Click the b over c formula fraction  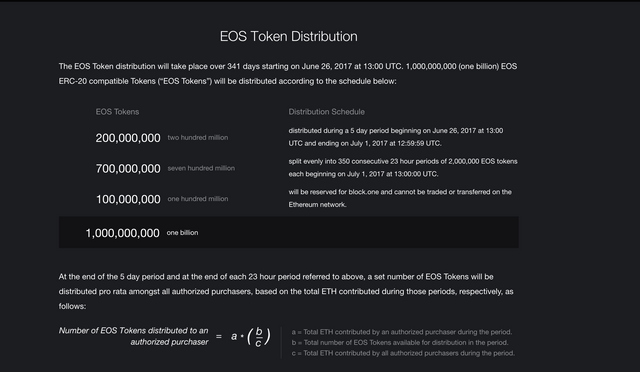(x=259, y=337)
